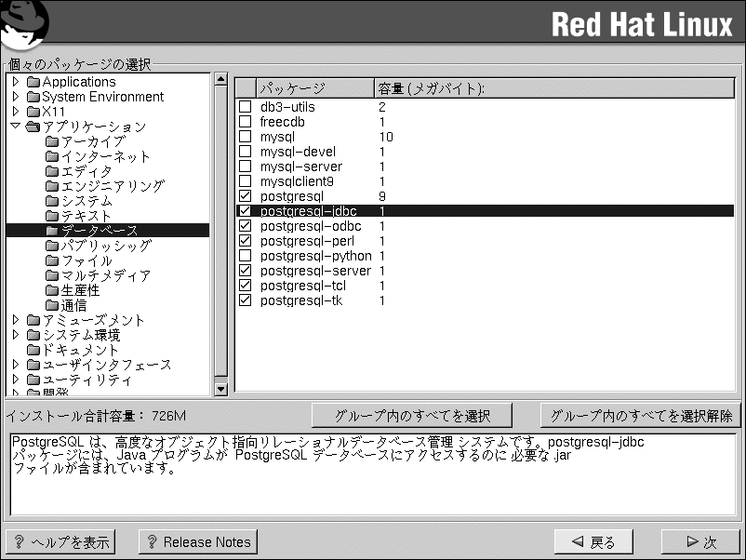The image size is (746, 560).
Task: Click the question mark icon on Release Notes
Action: (x=151, y=541)
